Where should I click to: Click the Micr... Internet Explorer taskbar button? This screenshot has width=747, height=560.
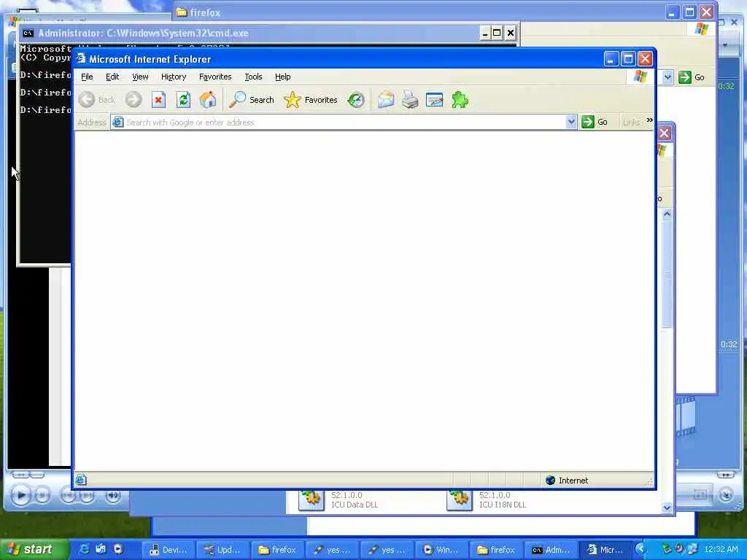(x=605, y=550)
